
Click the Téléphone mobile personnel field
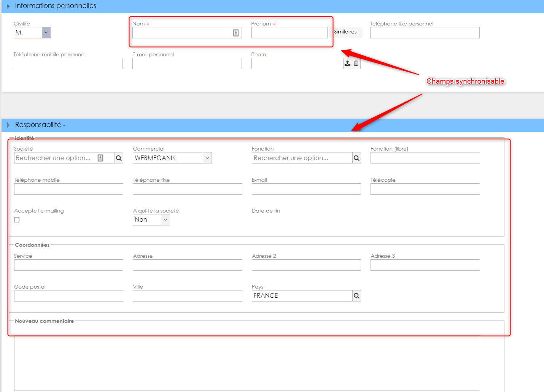pyautogui.click(x=68, y=63)
